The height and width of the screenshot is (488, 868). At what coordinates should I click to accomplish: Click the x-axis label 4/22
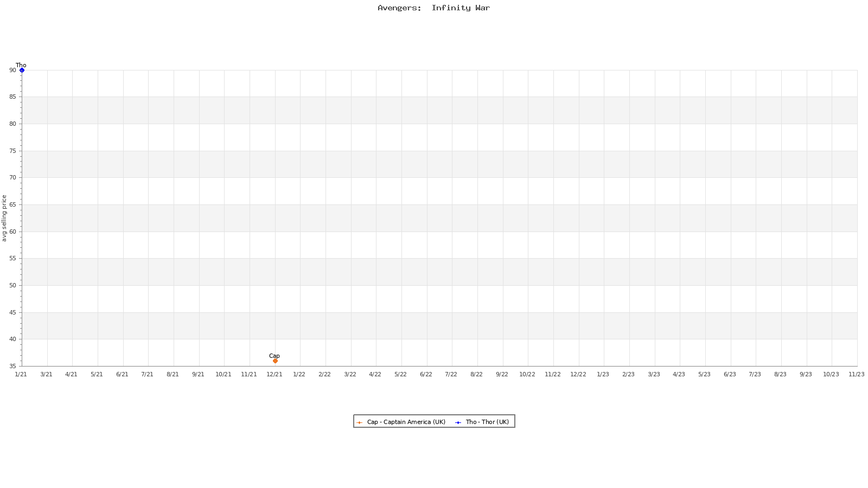pos(375,374)
